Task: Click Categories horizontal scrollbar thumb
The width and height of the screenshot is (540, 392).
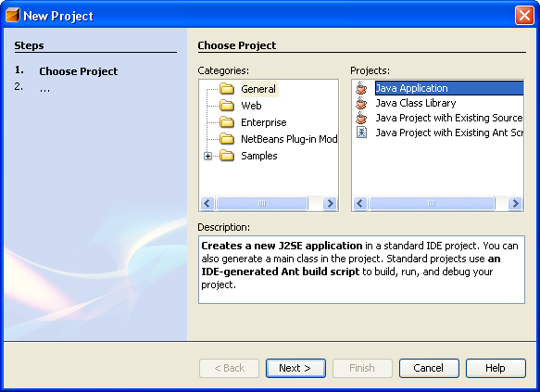Action: 262,203
